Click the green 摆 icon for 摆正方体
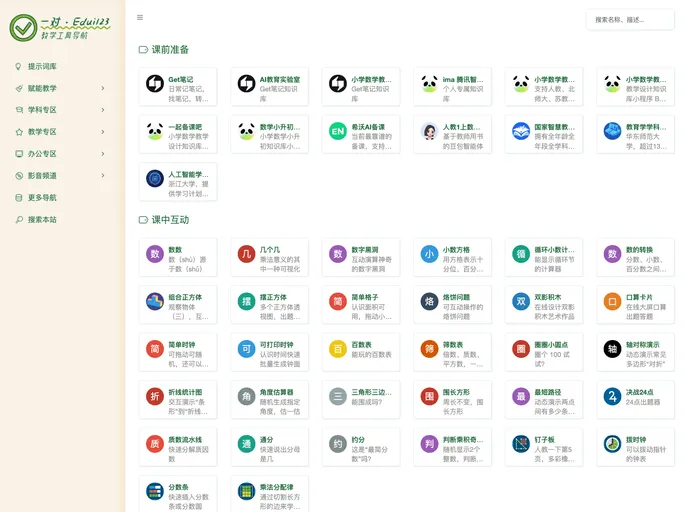Screen dimensions: 688x512 247,301
